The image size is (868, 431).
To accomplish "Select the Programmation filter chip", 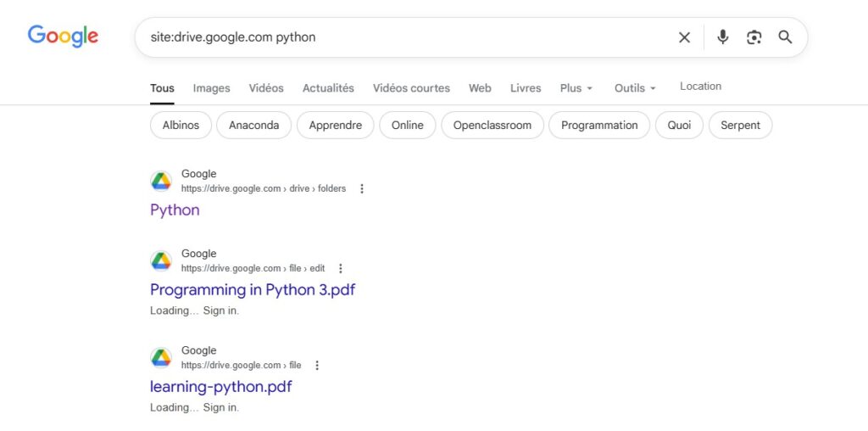I will tap(599, 126).
